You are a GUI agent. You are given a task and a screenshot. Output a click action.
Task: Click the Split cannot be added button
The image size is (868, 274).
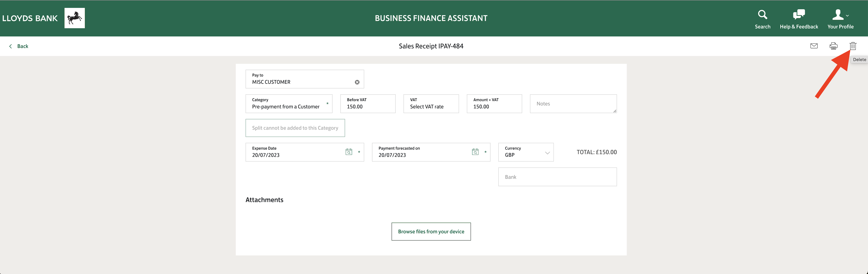(295, 128)
